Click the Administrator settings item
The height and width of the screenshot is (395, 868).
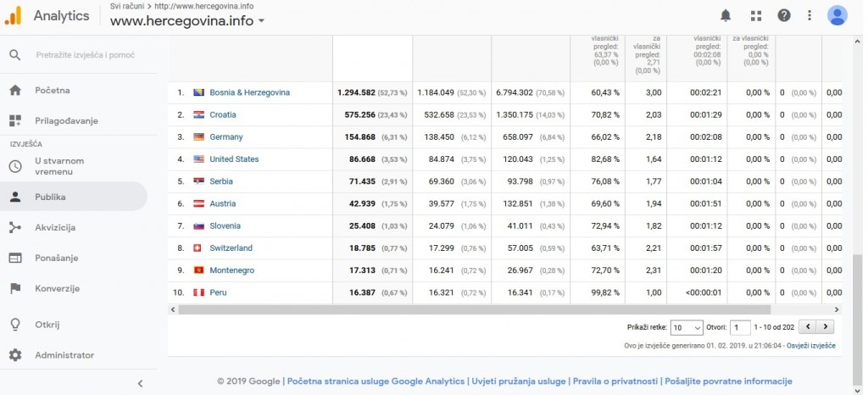tap(64, 355)
